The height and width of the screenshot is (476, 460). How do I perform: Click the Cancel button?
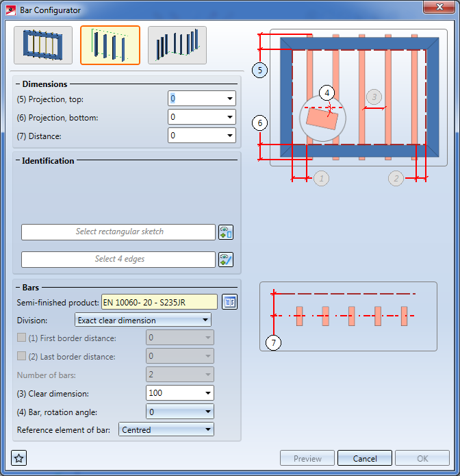tap(365, 458)
